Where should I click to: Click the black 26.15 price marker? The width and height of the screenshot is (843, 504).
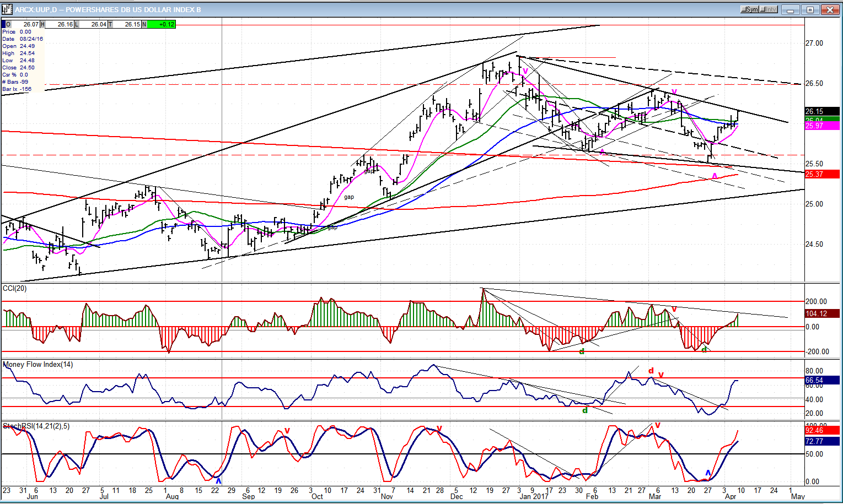click(821, 111)
